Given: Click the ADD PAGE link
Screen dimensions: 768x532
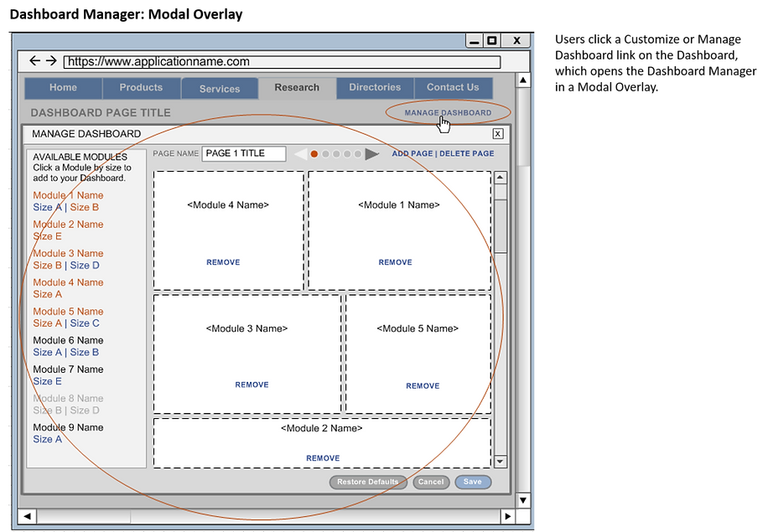Looking at the screenshot, I should [x=413, y=153].
